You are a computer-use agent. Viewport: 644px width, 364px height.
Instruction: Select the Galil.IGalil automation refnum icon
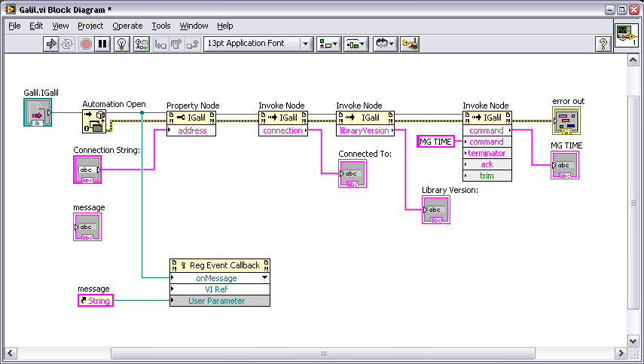click(38, 112)
